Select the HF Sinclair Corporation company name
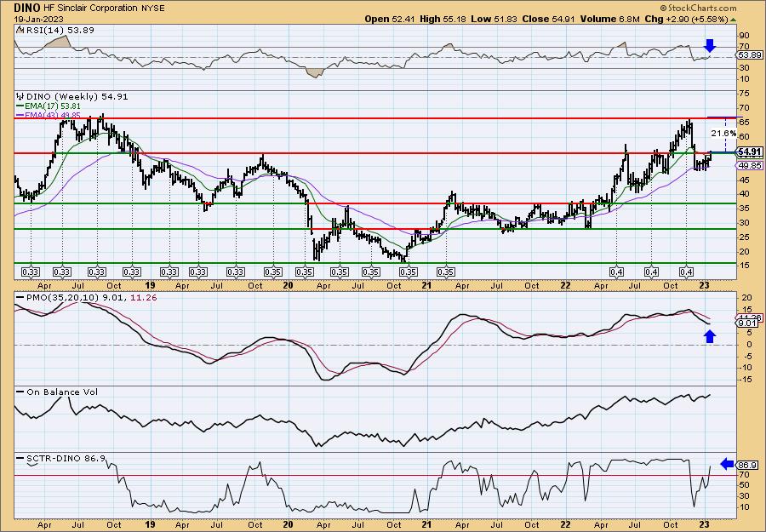Screen dimensions: 766x532 point(90,9)
